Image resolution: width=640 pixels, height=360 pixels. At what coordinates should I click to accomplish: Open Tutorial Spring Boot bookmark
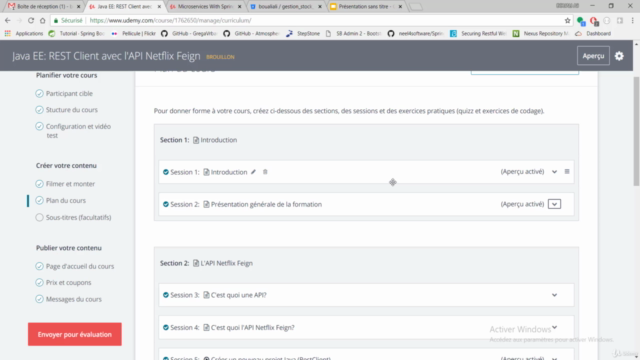(77, 33)
